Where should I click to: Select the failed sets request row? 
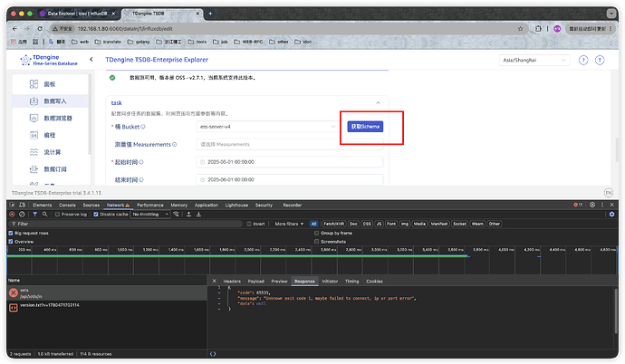(x=107, y=293)
